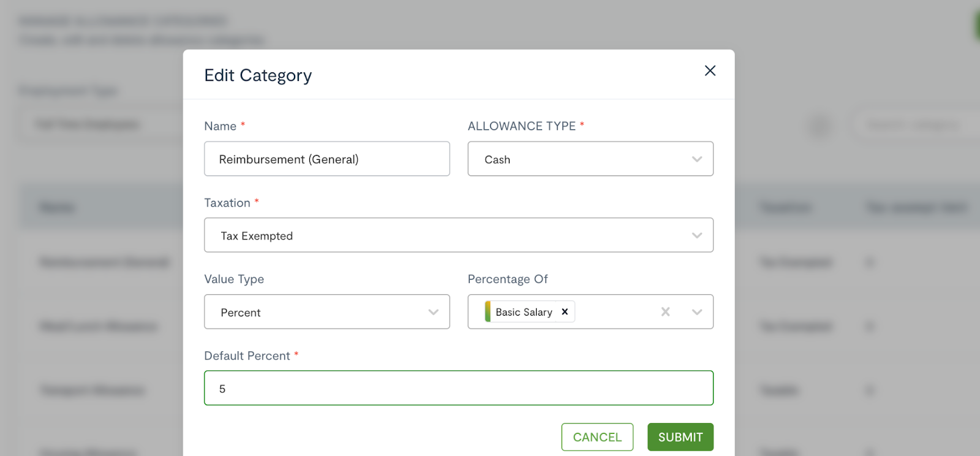980x456 pixels.
Task: Cancel editing the category
Action: tap(597, 437)
